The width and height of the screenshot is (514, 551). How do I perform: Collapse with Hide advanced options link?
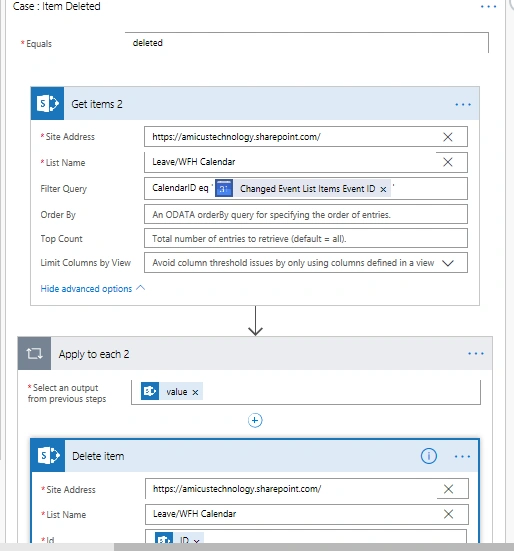tap(92, 289)
